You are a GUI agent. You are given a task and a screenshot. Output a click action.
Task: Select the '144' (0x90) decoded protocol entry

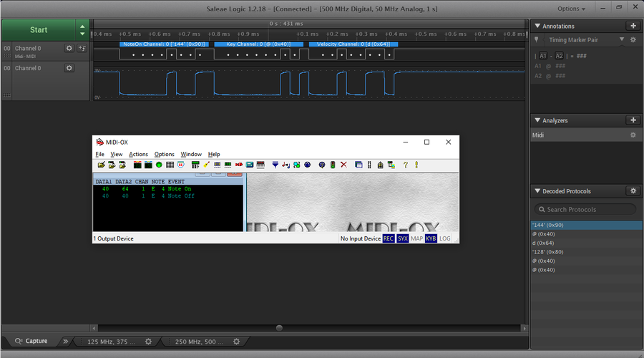coord(585,225)
